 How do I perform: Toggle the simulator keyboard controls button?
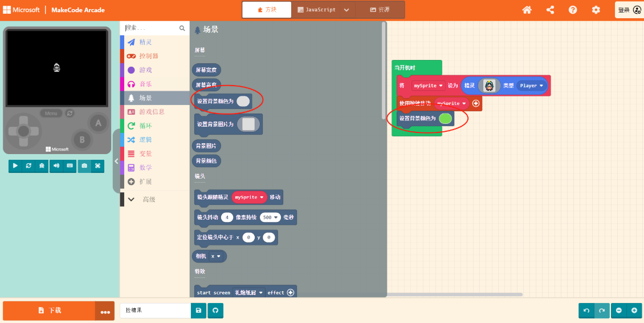(x=70, y=165)
